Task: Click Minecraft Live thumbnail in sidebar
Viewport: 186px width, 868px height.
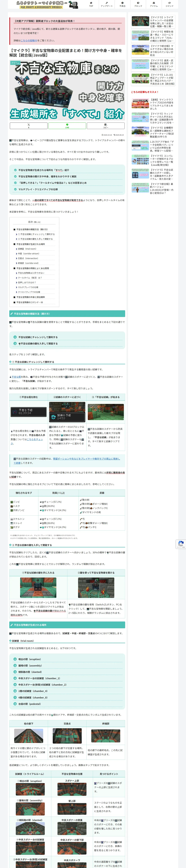Action: [140, 103]
